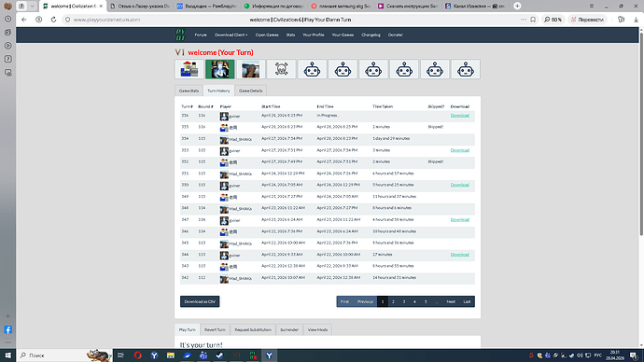Open the Stats nav link

[x=291, y=35]
